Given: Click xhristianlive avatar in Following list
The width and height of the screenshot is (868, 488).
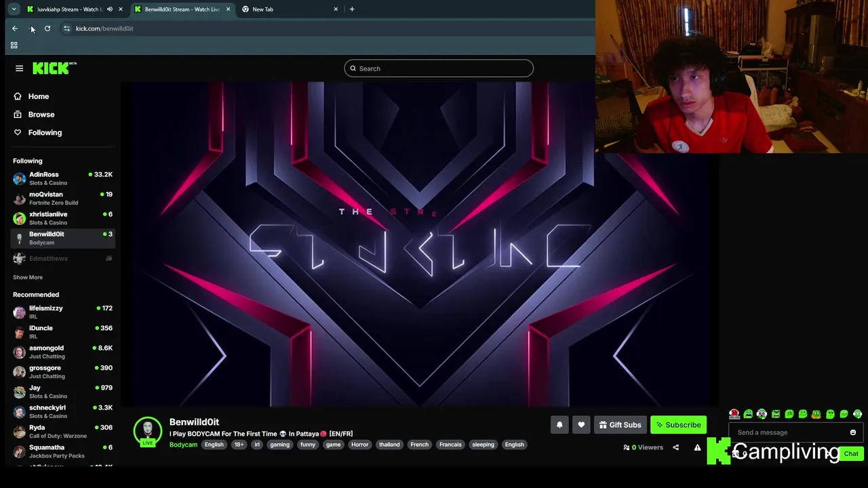Looking at the screenshot, I should (19, 218).
